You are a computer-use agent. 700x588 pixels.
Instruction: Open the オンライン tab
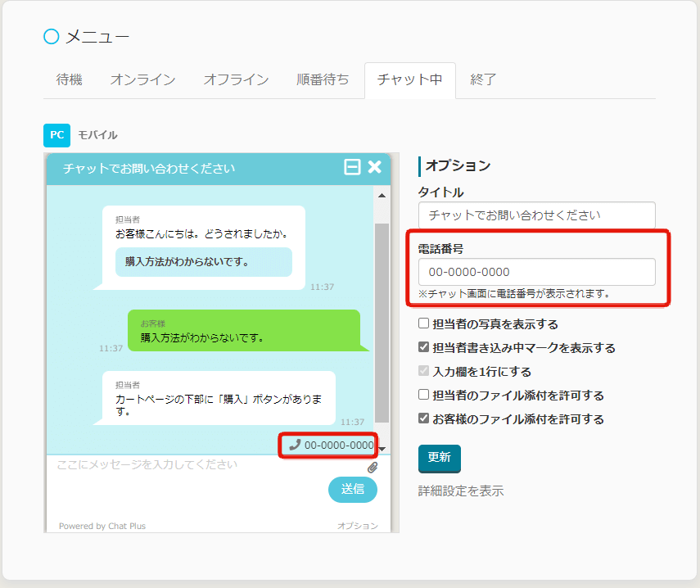(x=142, y=80)
